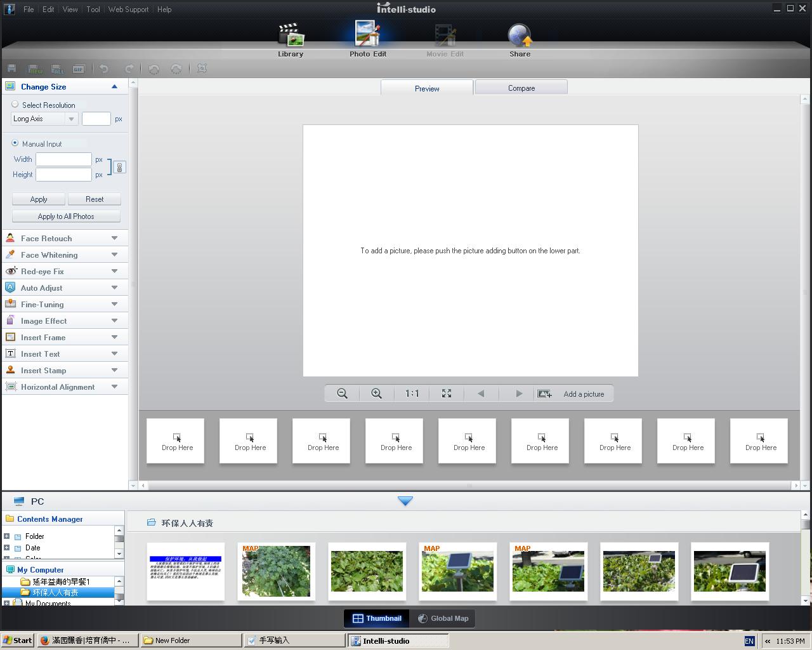The image size is (812, 650).
Task: Zoom in the preview image
Action: (x=376, y=394)
